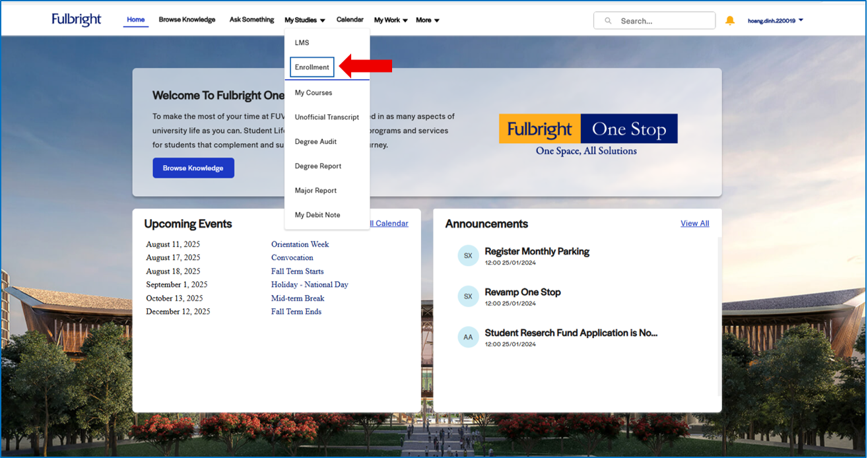The image size is (868, 458).
Task: Open the notifications bell
Action: click(x=729, y=20)
